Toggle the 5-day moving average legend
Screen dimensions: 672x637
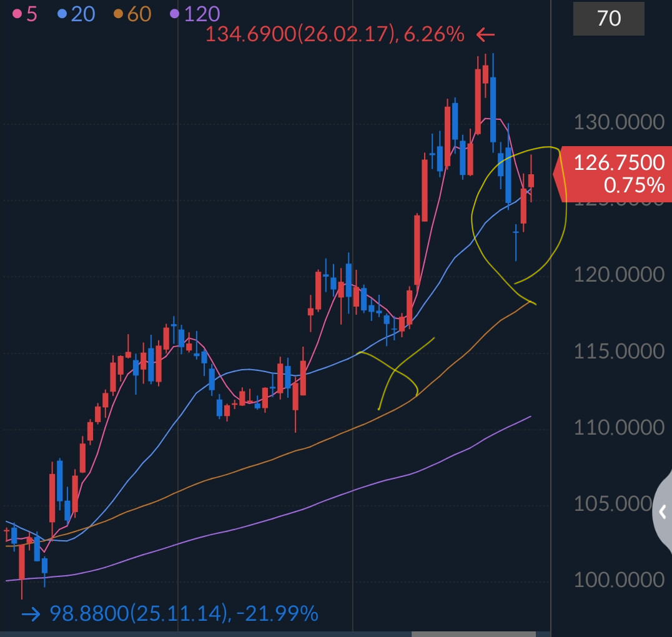coord(25,14)
